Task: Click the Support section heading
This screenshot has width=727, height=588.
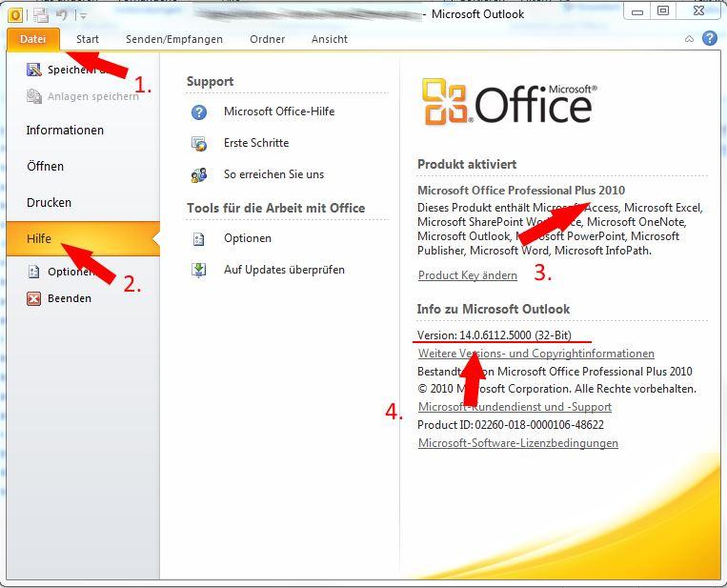Action: (x=210, y=82)
